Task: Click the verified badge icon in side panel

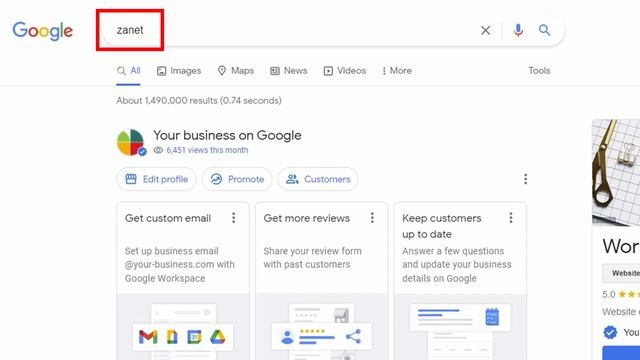Action: click(610, 332)
